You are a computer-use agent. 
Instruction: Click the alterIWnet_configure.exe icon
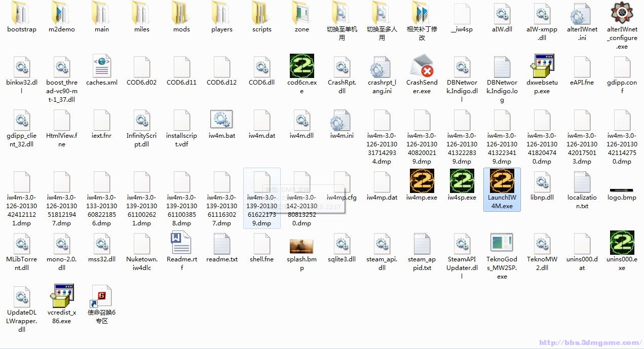(x=622, y=13)
